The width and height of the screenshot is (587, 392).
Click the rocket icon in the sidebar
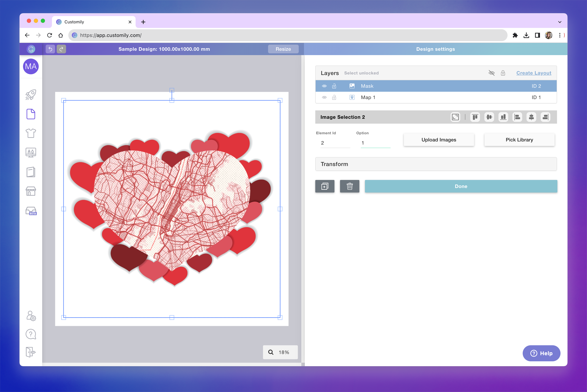[x=31, y=95]
